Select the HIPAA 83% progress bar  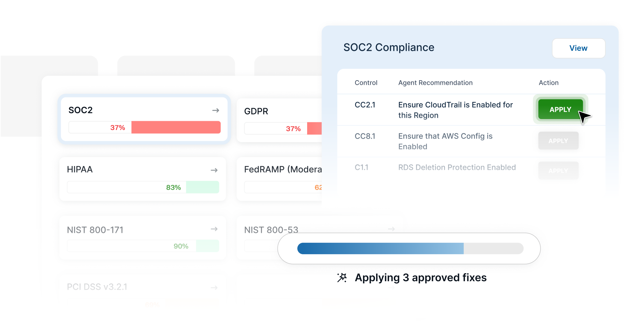(x=143, y=187)
